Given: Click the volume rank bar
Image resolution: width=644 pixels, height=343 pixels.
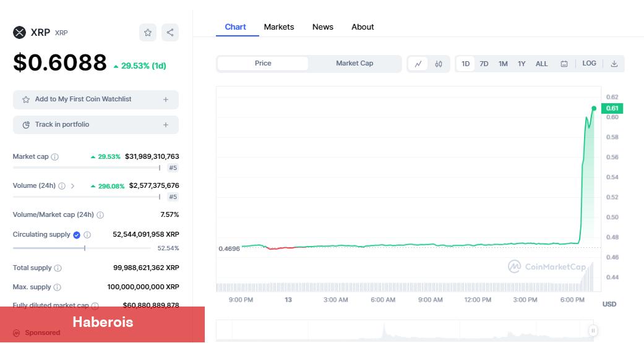Looking at the screenshot, I should 87,197.
